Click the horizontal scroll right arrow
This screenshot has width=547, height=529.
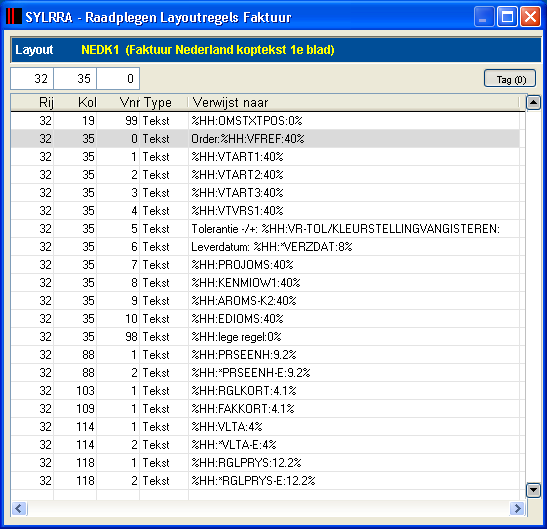click(517, 508)
